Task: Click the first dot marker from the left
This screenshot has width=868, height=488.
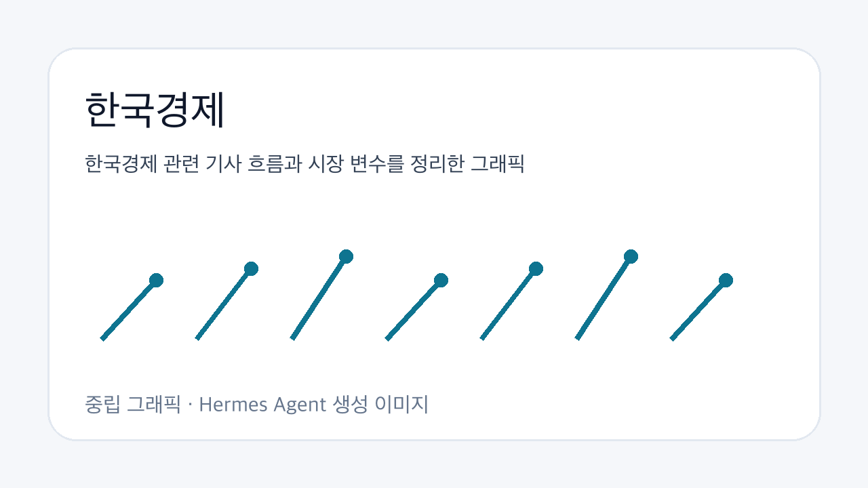Action: pyautogui.click(x=156, y=280)
